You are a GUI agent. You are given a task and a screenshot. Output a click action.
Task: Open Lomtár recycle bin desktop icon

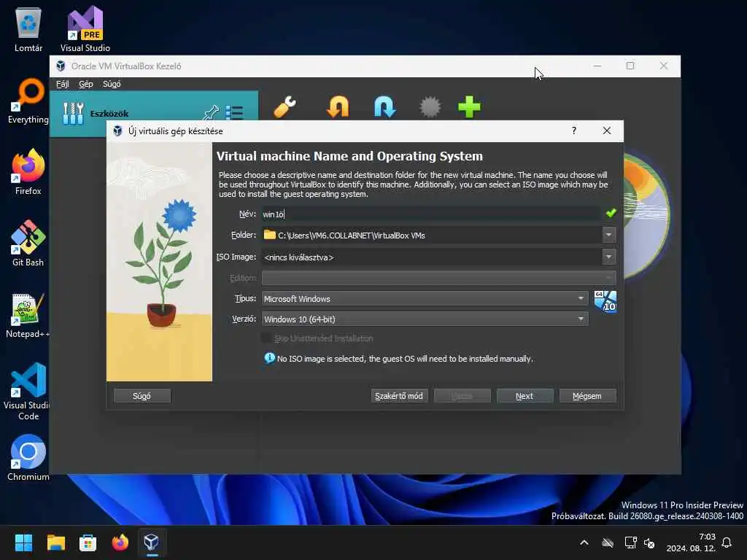[28, 30]
